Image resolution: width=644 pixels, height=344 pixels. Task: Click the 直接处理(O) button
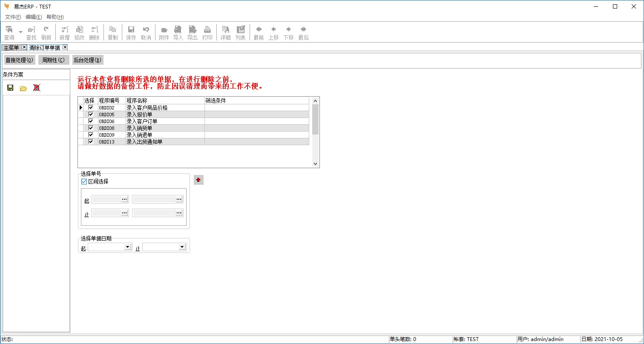20,60
